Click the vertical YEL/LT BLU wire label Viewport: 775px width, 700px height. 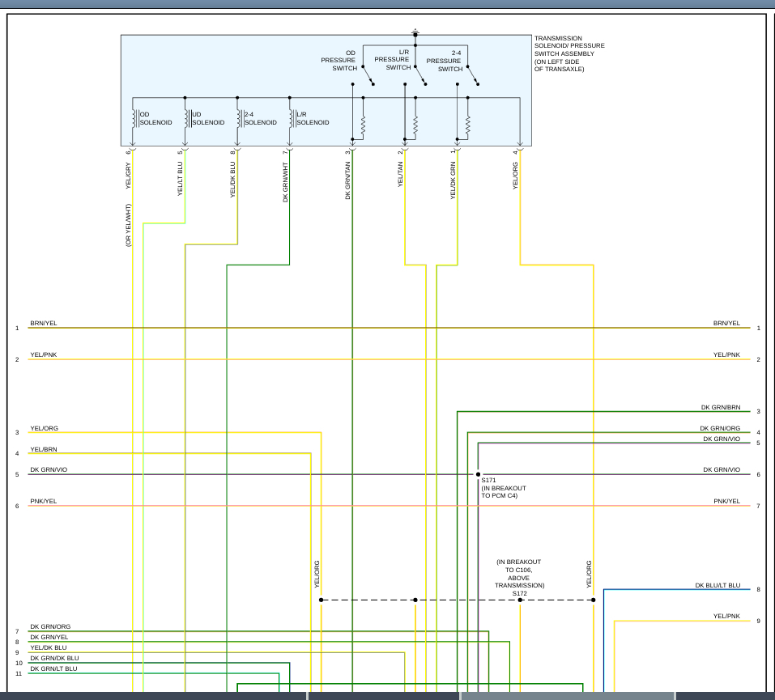tap(180, 179)
